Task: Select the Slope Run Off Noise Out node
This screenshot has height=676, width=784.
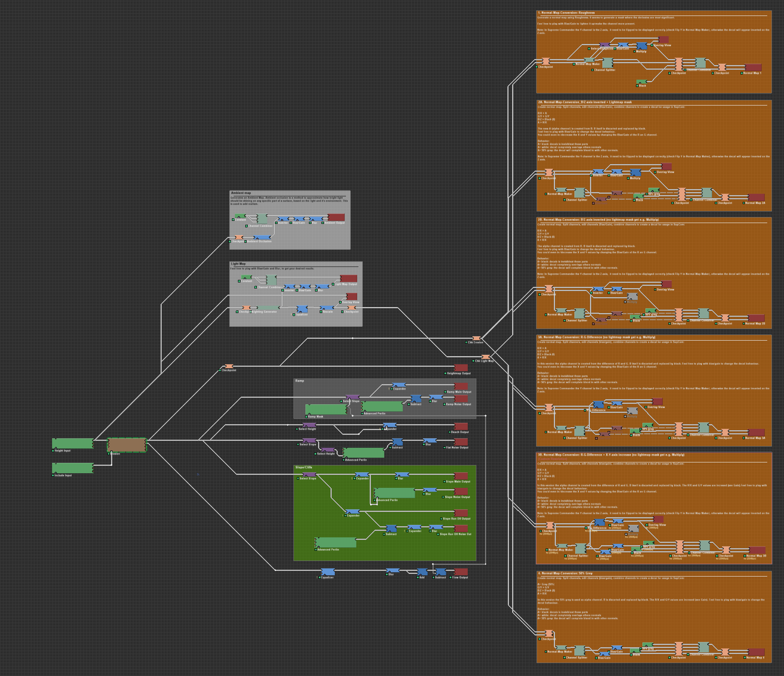Action: (461, 528)
